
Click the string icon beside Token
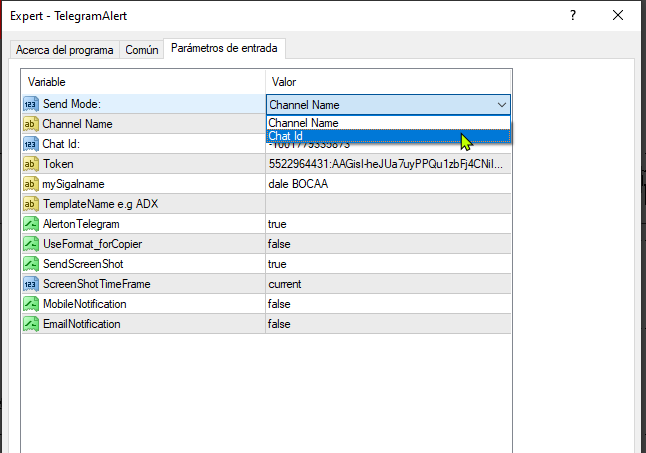pos(31,164)
